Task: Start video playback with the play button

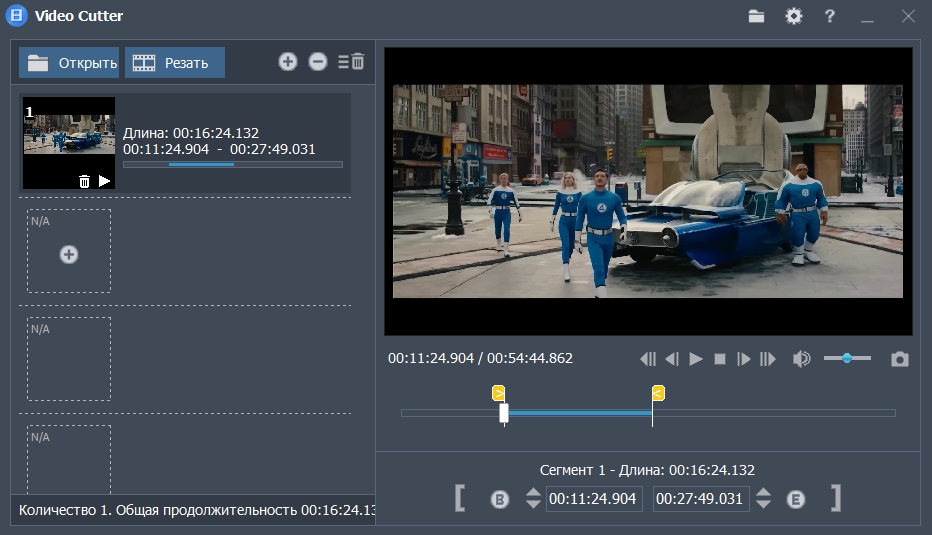Action: coord(696,359)
